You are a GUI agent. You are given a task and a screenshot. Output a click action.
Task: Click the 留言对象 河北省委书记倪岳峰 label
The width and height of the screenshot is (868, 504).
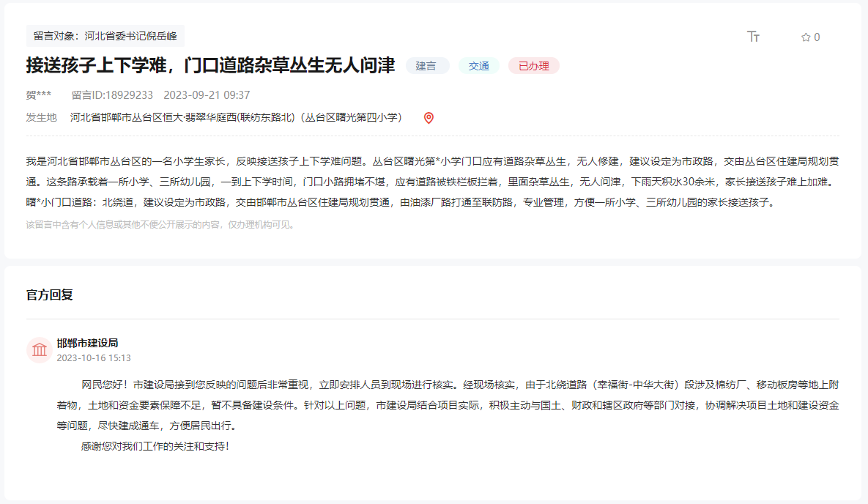pos(105,36)
